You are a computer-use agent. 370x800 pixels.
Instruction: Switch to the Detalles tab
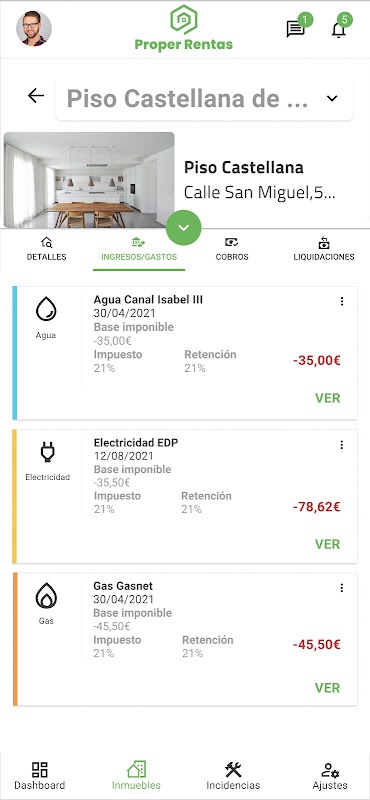click(x=46, y=249)
